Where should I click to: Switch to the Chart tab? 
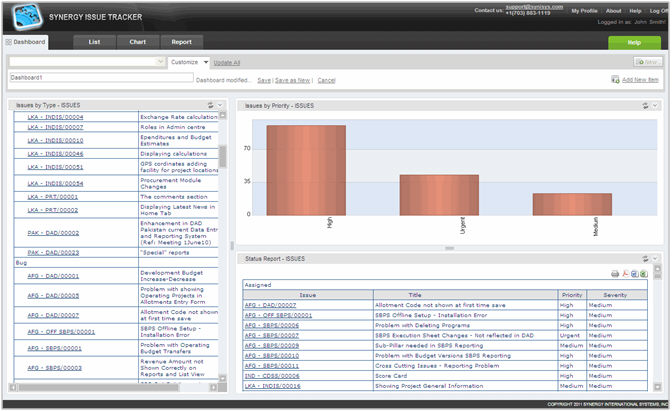click(138, 42)
